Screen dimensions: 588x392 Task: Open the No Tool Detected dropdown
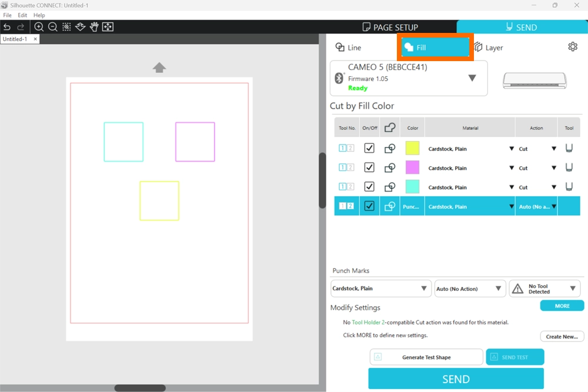(544, 289)
